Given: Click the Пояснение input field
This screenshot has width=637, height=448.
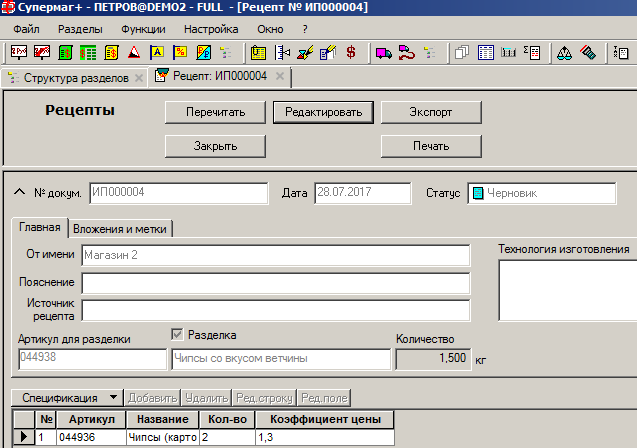Looking at the screenshot, I should (x=276, y=283).
